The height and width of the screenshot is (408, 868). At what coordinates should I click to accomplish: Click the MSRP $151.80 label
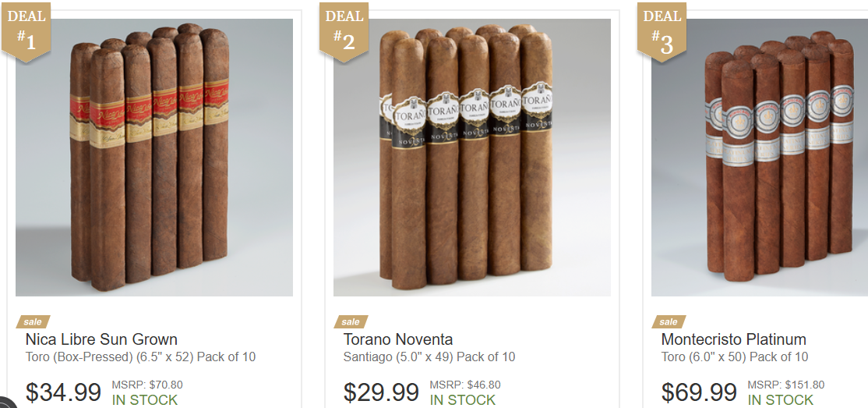tap(786, 385)
